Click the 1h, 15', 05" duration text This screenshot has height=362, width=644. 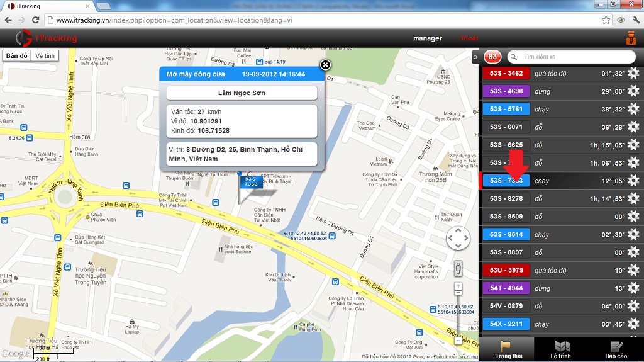point(608,145)
